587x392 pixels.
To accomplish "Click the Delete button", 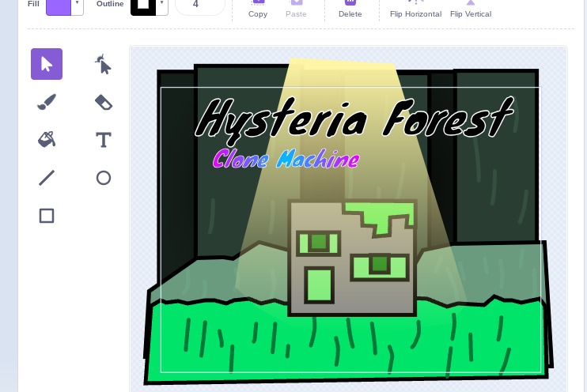I will pos(350,9).
